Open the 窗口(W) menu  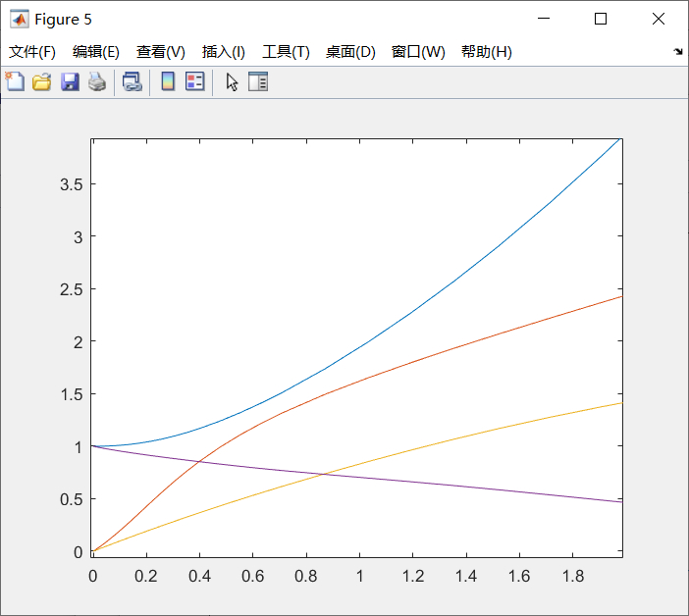[418, 52]
